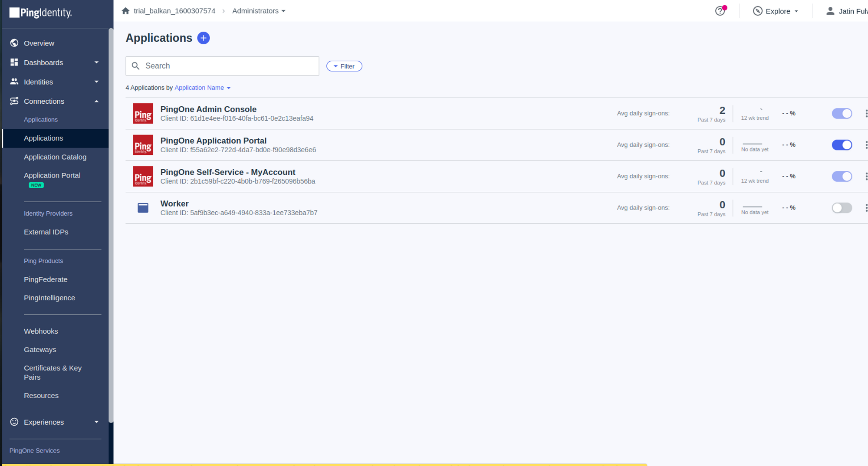This screenshot has width=868, height=466.
Task: Open PingOne Application Portal application
Action: pyautogui.click(x=214, y=141)
